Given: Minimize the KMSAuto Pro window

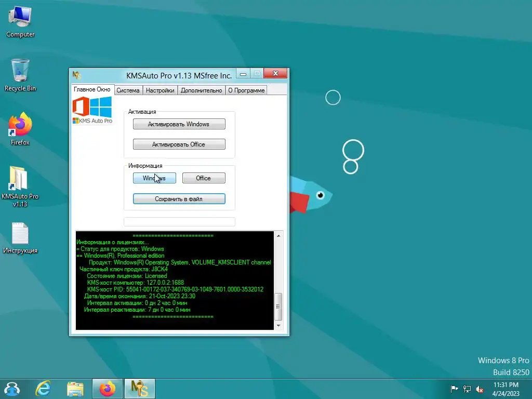Looking at the screenshot, I should coord(243,74).
